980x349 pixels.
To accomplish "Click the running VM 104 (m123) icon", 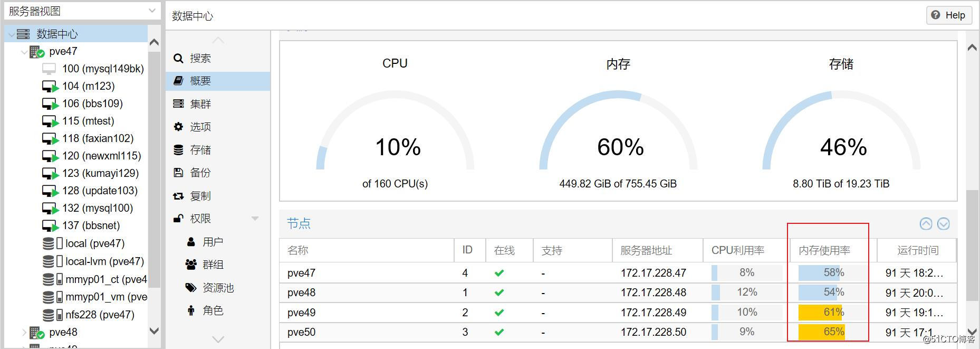I will click(x=50, y=87).
